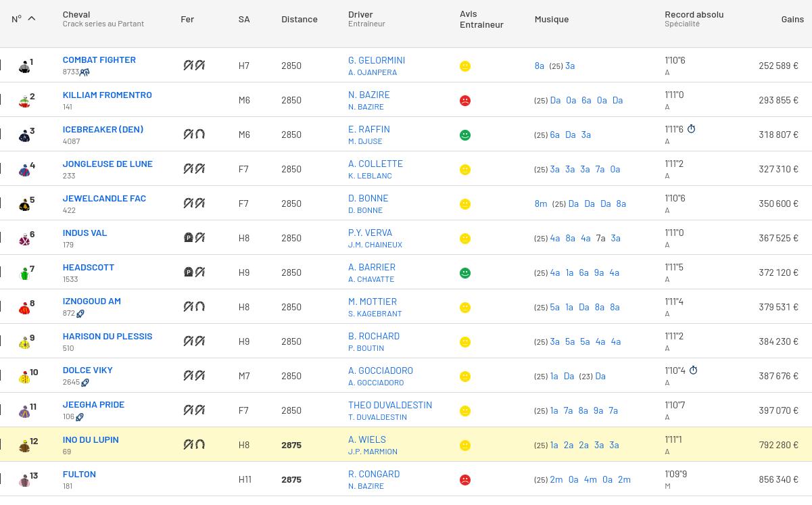This screenshot has width=812, height=505.
Task: Click Fulton's jockey silks icon
Action: point(24,480)
